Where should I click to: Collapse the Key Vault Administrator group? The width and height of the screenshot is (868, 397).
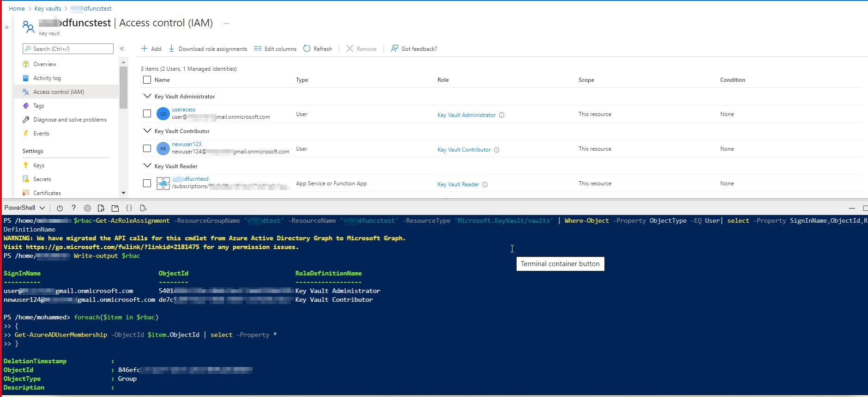tap(147, 96)
